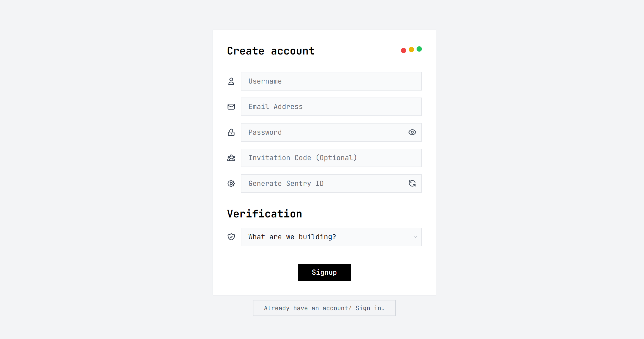Screen dimensions: 644x339
Task: Click the gear icon beside Sentry ID
Action: click(x=231, y=184)
